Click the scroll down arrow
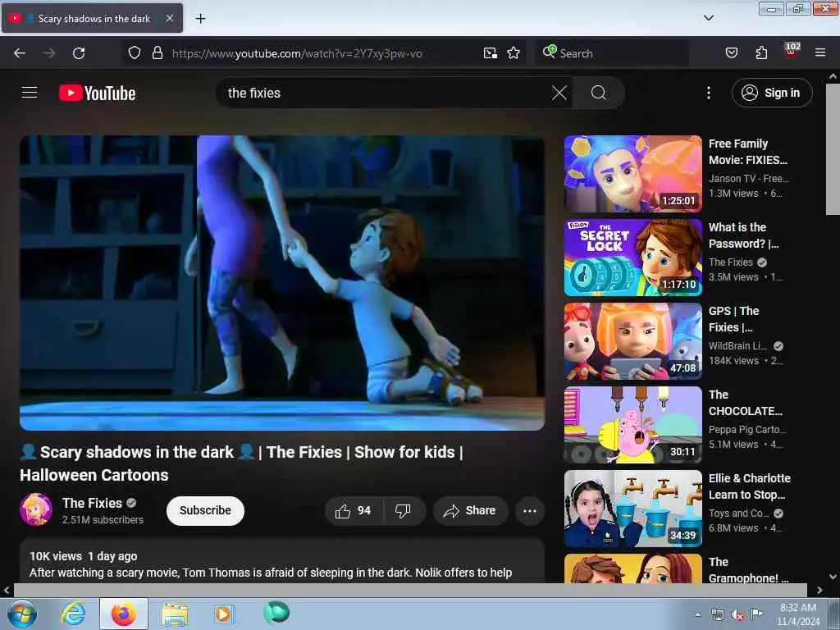This screenshot has height=630, width=840. click(833, 577)
